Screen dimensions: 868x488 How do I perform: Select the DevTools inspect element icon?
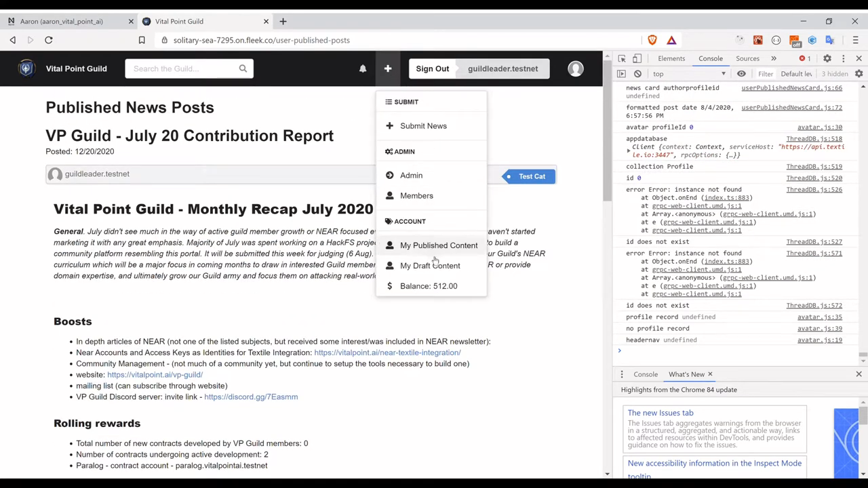[622, 58]
